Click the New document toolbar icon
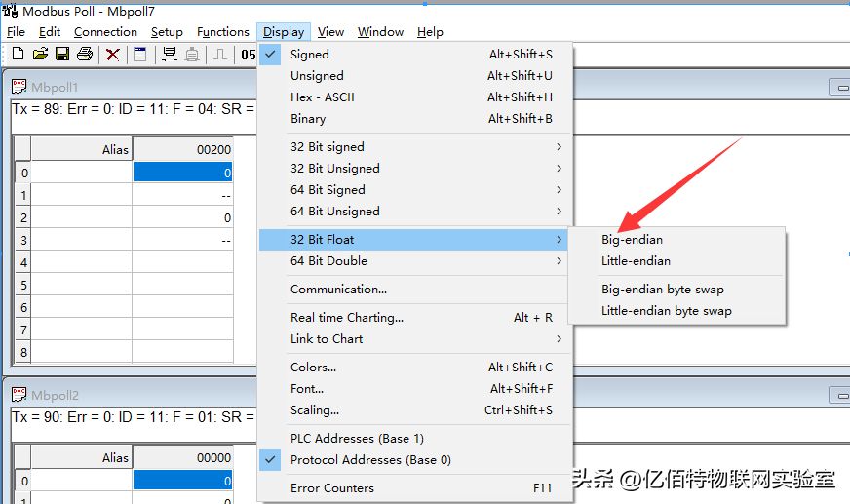The height and width of the screenshot is (504, 850). pos(18,54)
